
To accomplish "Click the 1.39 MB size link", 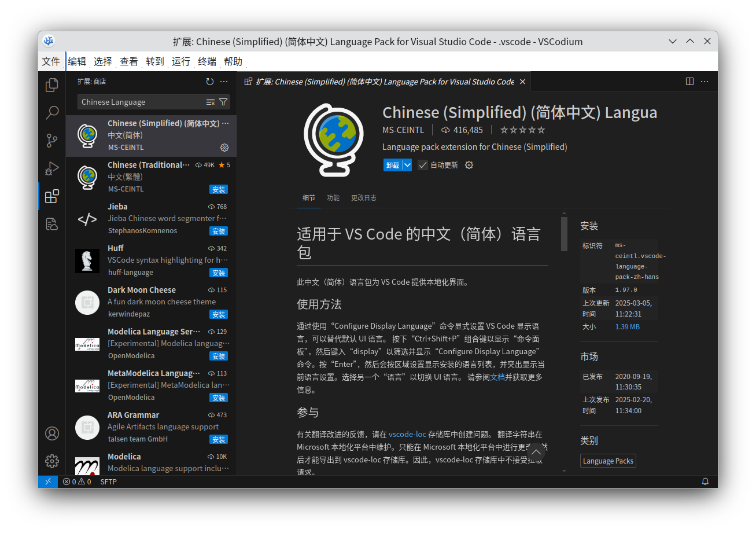I will click(627, 327).
